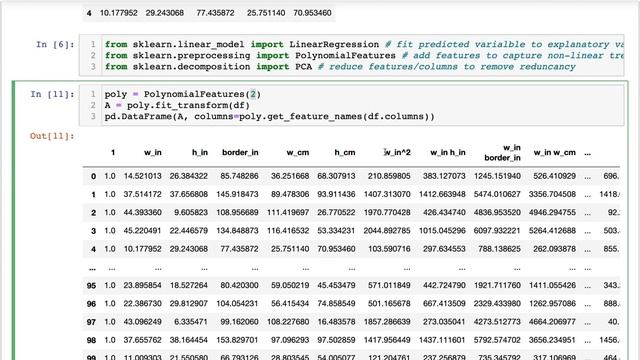The width and height of the screenshot is (640, 360).
Task: Click the w_in border_in column header
Action: click(502, 153)
